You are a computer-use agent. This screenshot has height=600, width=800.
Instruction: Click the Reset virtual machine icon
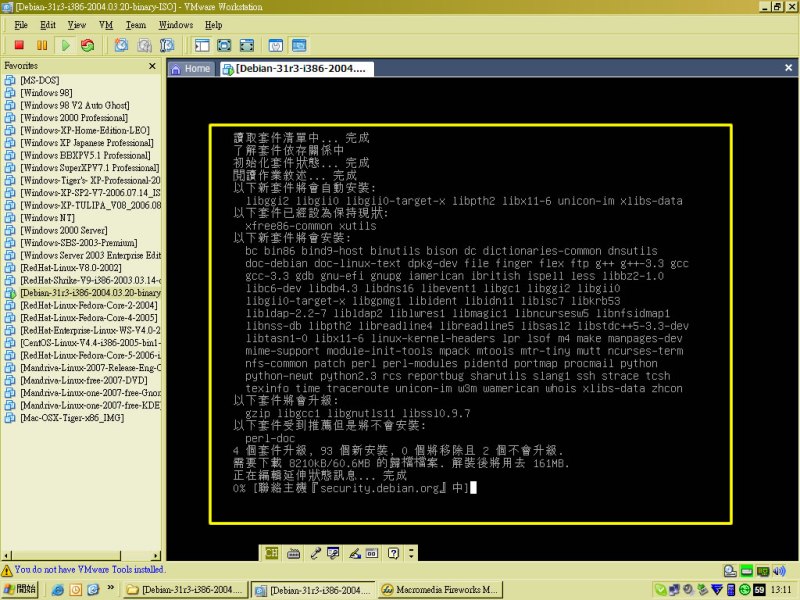[88, 45]
